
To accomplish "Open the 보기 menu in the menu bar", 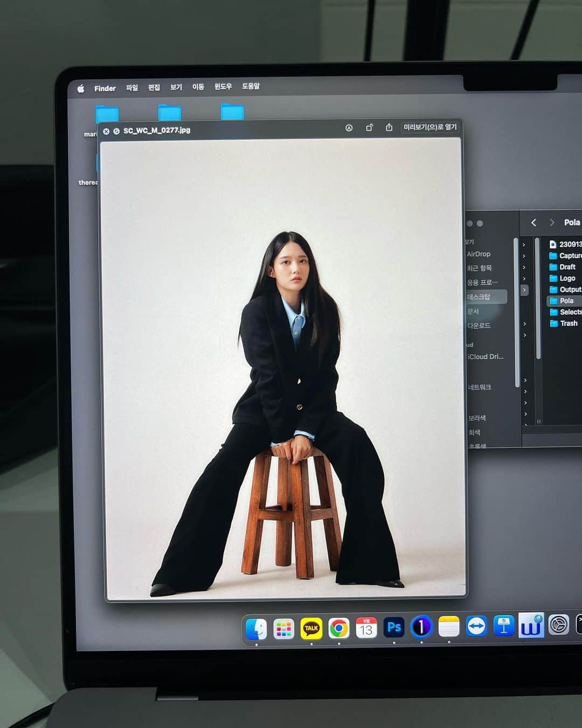I will click(x=176, y=87).
